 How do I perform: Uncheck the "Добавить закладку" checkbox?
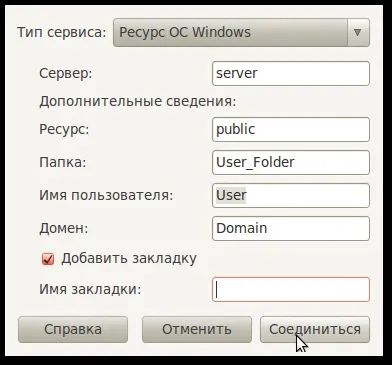tap(48, 259)
